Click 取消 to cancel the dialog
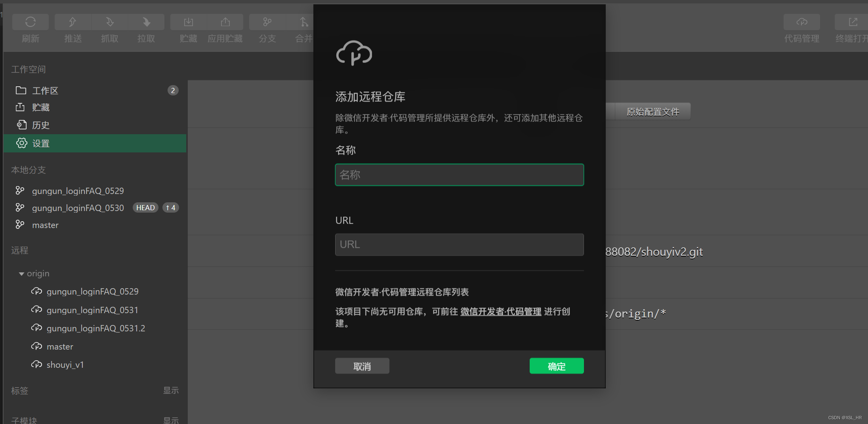 click(x=362, y=366)
